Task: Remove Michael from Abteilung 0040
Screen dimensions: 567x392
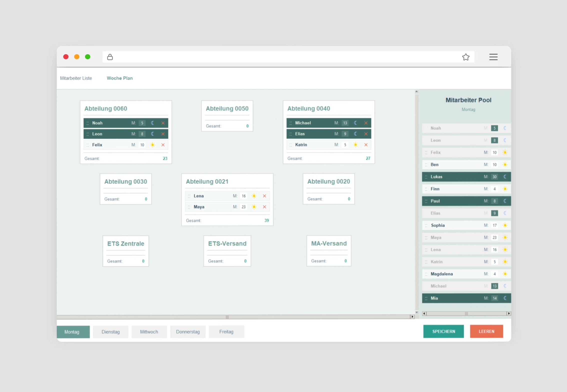Action: coord(366,123)
